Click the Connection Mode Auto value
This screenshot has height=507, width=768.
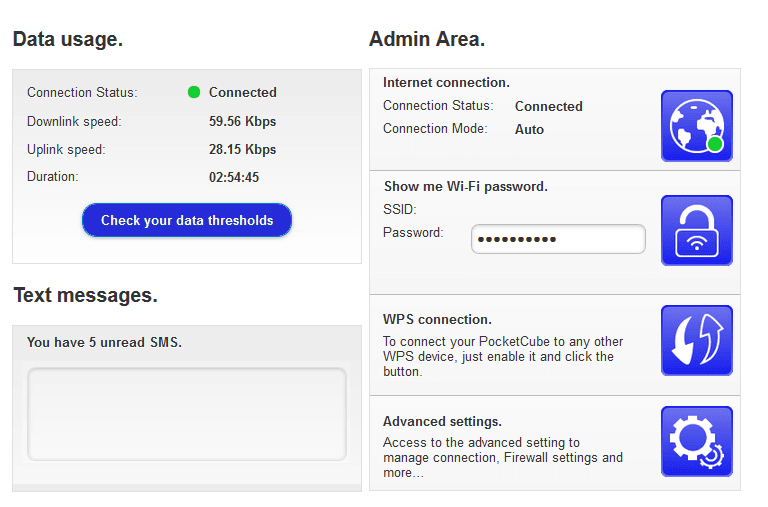click(529, 129)
